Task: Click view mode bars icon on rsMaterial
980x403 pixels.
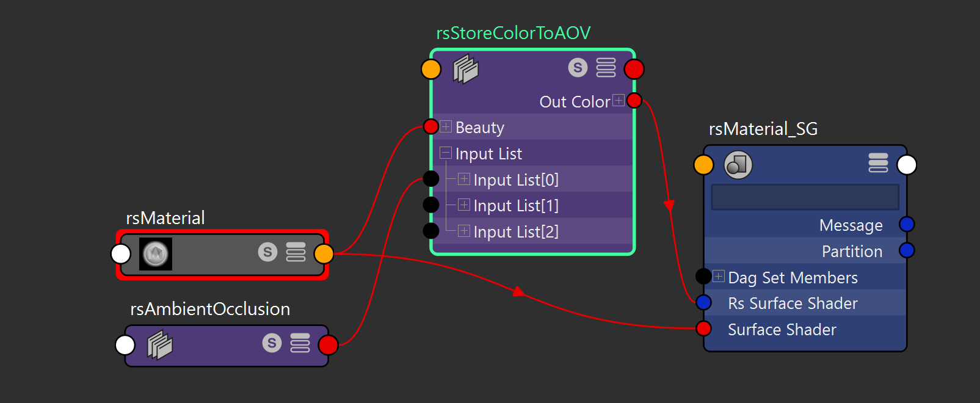Action: pyautogui.click(x=296, y=252)
